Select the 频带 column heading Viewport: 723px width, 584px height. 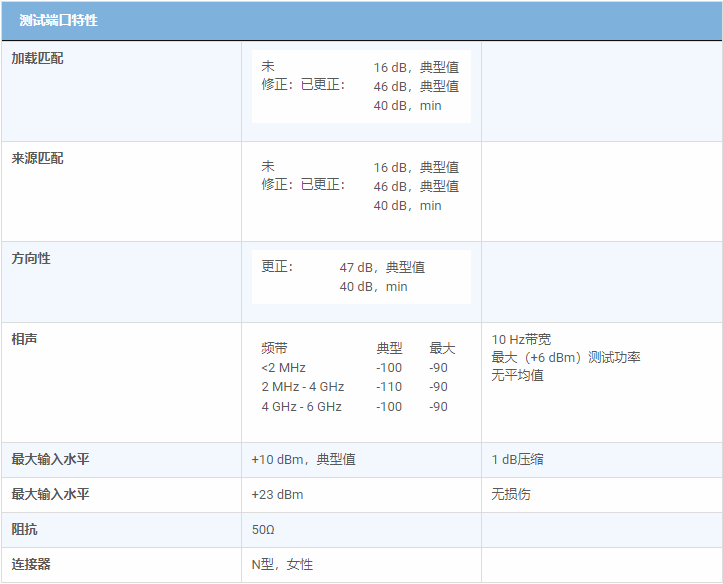[274, 348]
